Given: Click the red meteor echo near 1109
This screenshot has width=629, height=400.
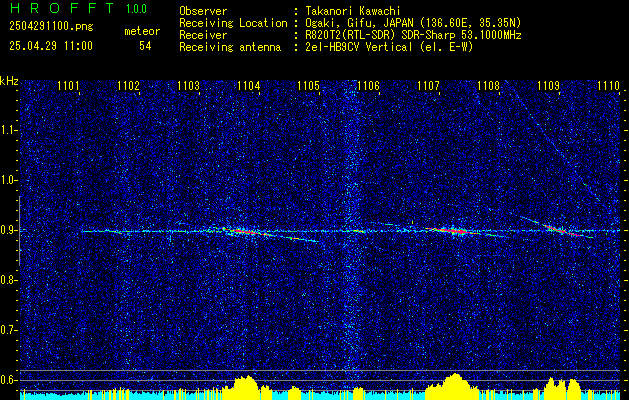Looking at the screenshot, I should click(560, 231).
